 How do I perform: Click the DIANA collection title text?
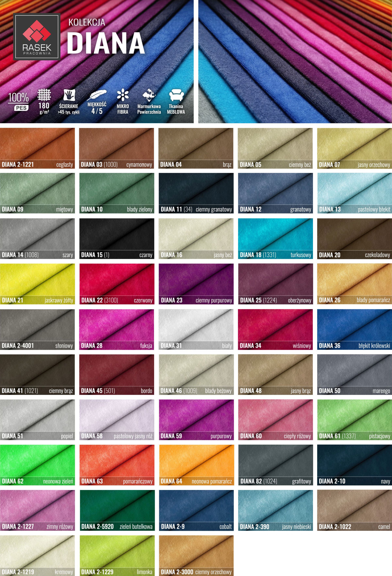(106, 43)
